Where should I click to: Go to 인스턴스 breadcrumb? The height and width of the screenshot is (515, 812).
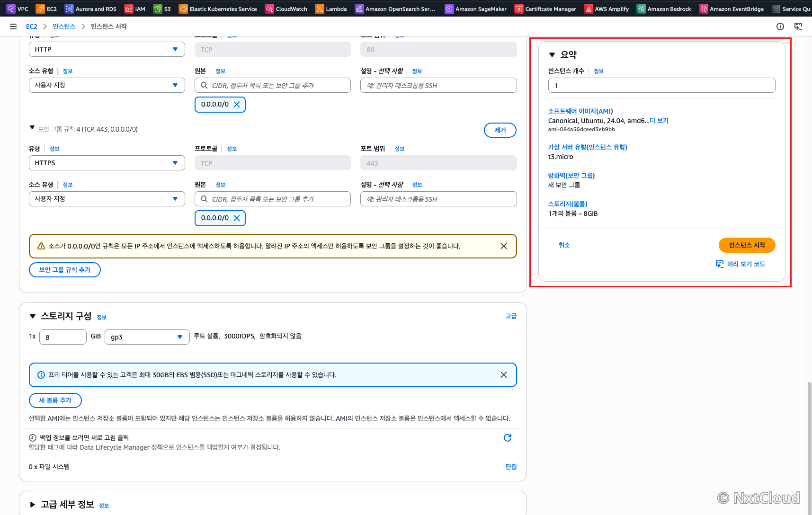pos(64,27)
